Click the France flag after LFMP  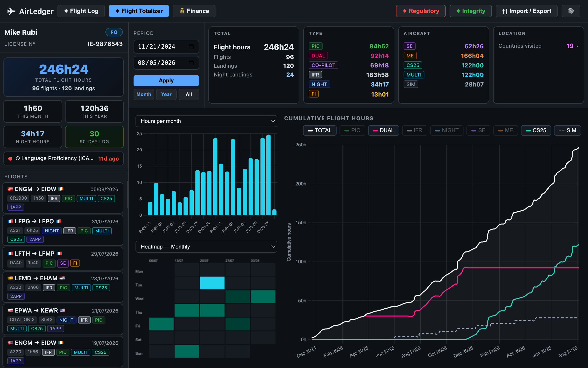[x=59, y=253]
